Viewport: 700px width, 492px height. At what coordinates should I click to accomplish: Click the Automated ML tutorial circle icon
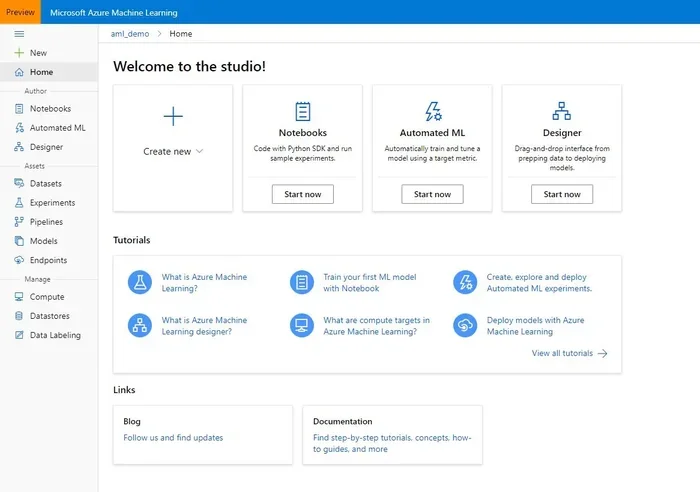pos(465,283)
